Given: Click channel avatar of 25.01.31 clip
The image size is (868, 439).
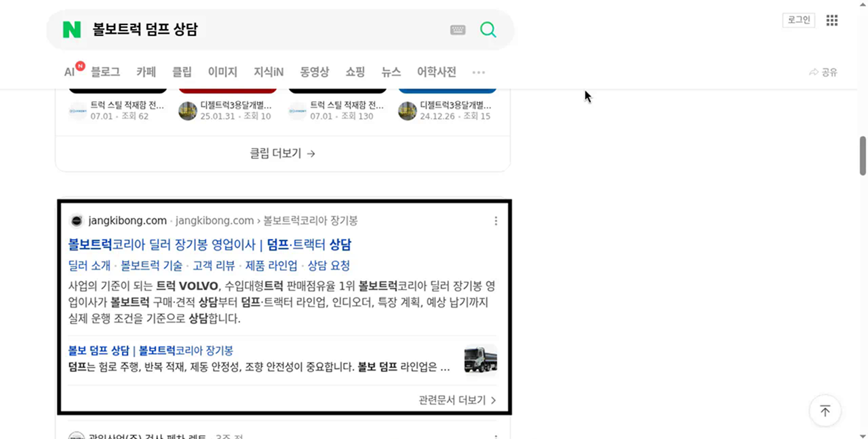Looking at the screenshot, I should point(188,111).
